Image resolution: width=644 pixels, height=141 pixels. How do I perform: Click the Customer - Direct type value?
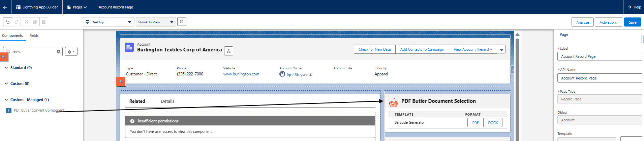point(141,74)
